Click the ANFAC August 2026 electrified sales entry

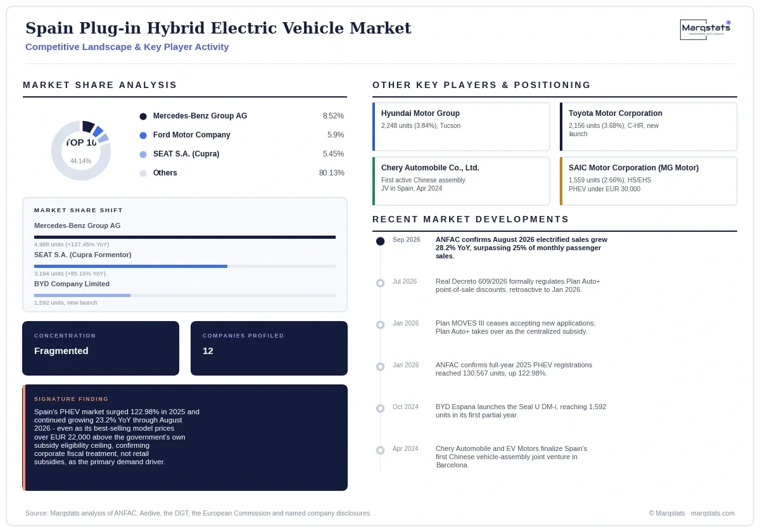(x=521, y=248)
